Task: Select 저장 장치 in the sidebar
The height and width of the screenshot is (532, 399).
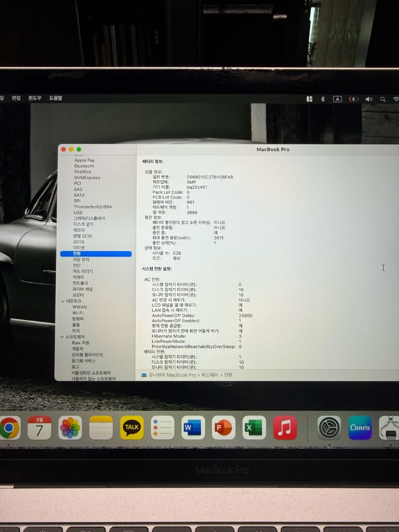Action: coord(81,259)
